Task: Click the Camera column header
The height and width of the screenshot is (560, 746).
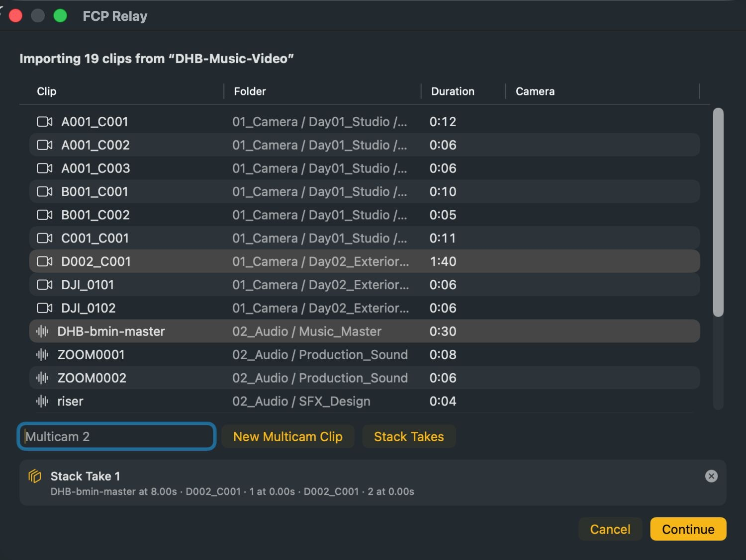Action: [535, 91]
